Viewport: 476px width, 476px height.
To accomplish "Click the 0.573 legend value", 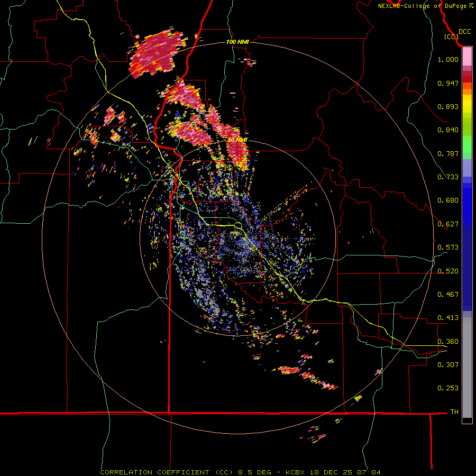I will (448, 248).
